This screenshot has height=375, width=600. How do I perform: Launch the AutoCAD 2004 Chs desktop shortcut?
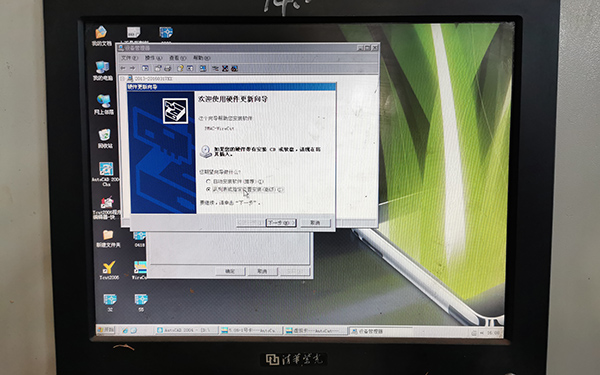tap(106, 174)
